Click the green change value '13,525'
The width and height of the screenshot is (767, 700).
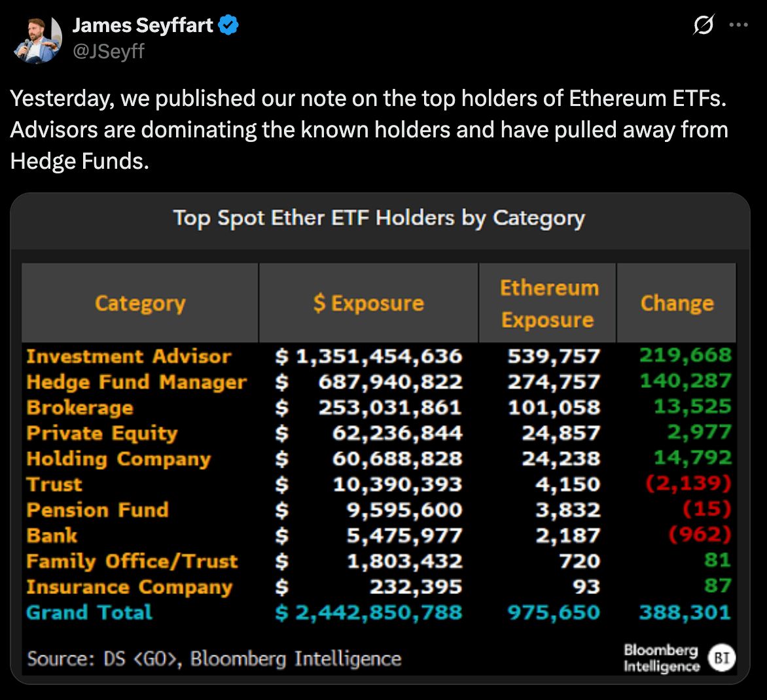coord(692,406)
